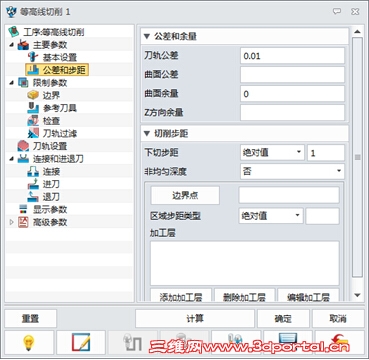Collapse the 切削步距 section
The height and width of the screenshot is (360, 369).
147,134
